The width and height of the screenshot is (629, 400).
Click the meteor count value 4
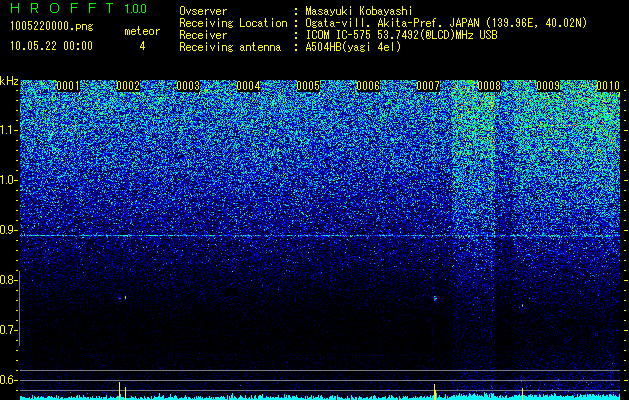[142, 46]
